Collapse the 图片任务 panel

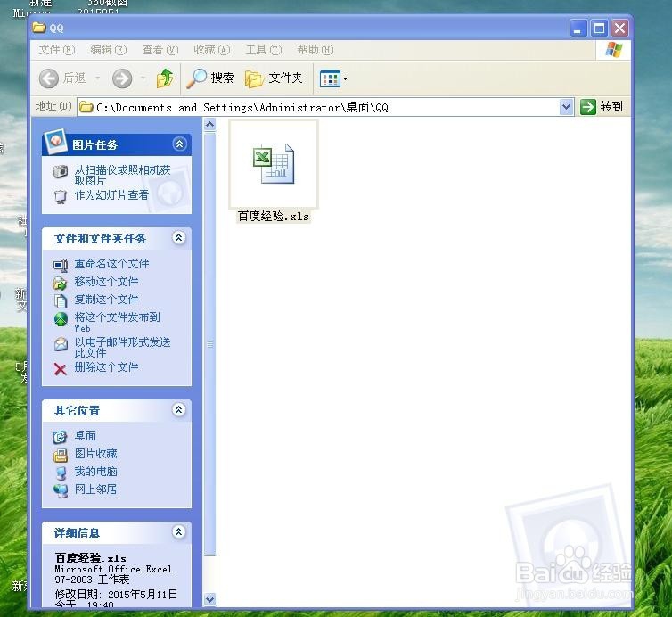179,144
